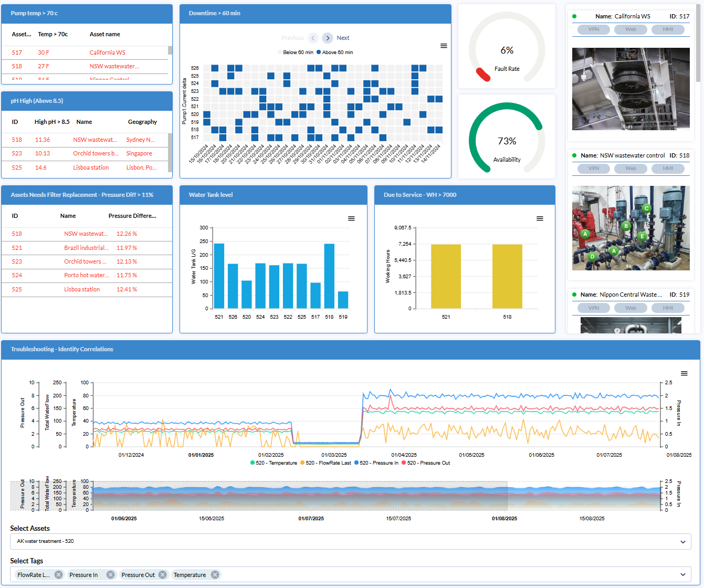The image size is (704, 588).
Task: Click the Previous page arrow in Downtime
Action: [313, 38]
